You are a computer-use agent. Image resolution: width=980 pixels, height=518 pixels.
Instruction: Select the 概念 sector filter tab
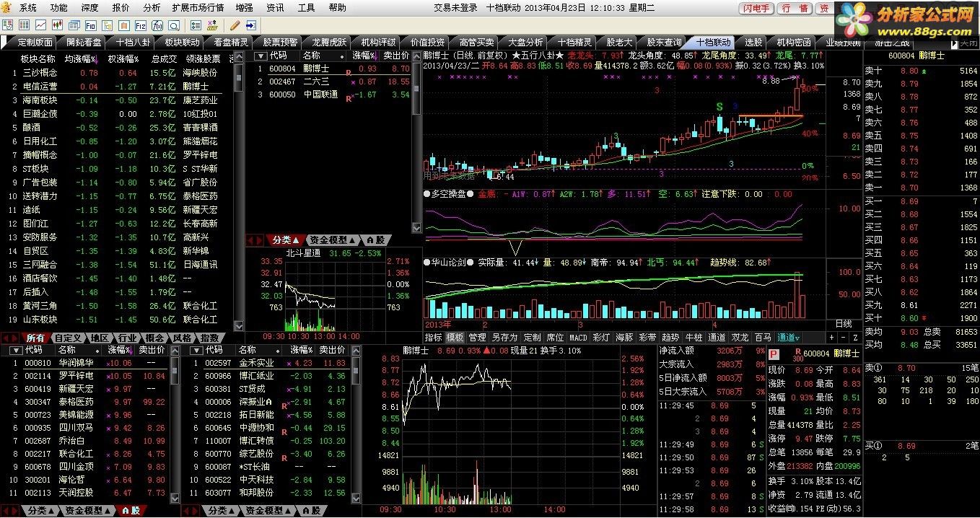pos(154,338)
